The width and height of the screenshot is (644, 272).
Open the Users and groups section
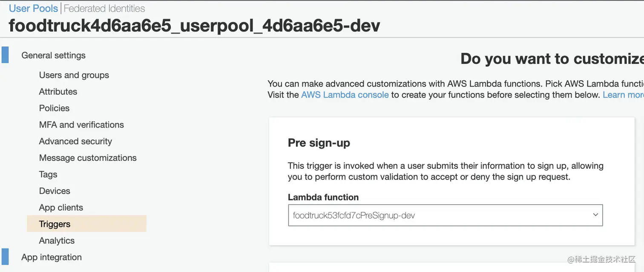coord(74,75)
